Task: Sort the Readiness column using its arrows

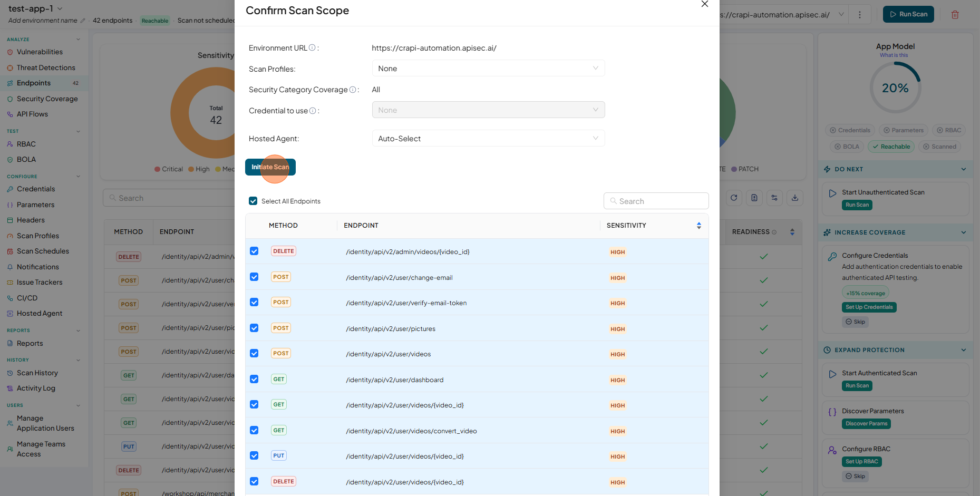Action: pyautogui.click(x=792, y=232)
